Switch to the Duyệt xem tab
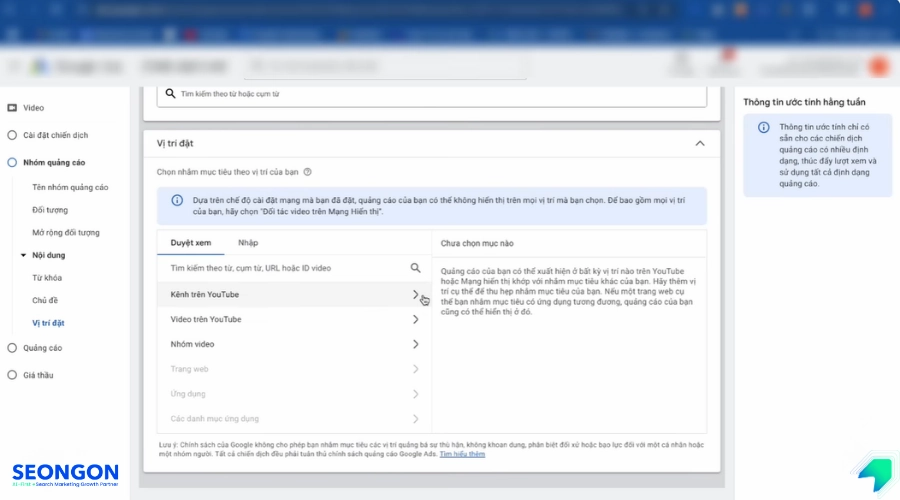Screen dimensions: 900x500 click(191, 243)
